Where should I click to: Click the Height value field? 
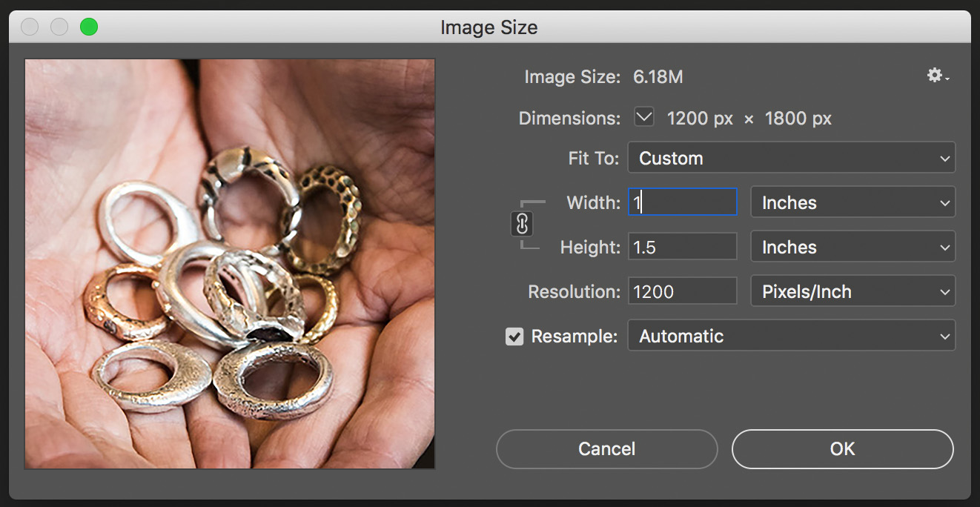click(683, 247)
